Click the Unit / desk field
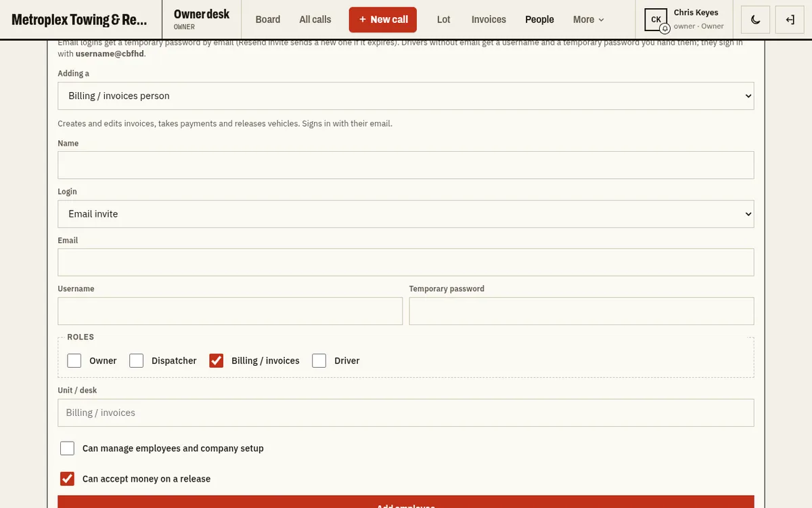Screen dimensions: 812x508 (x=406, y=412)
